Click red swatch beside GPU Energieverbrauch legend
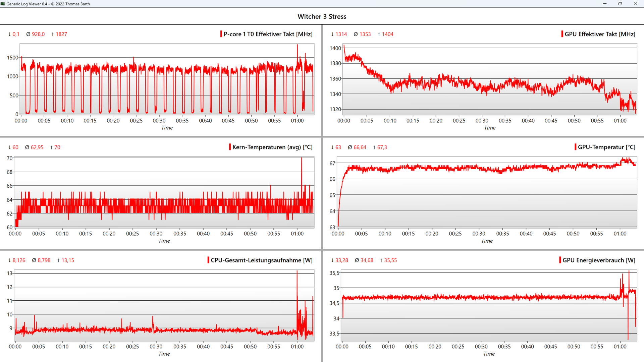The height and width of the screenshot is (362, 644). click(x=560, y=260)
